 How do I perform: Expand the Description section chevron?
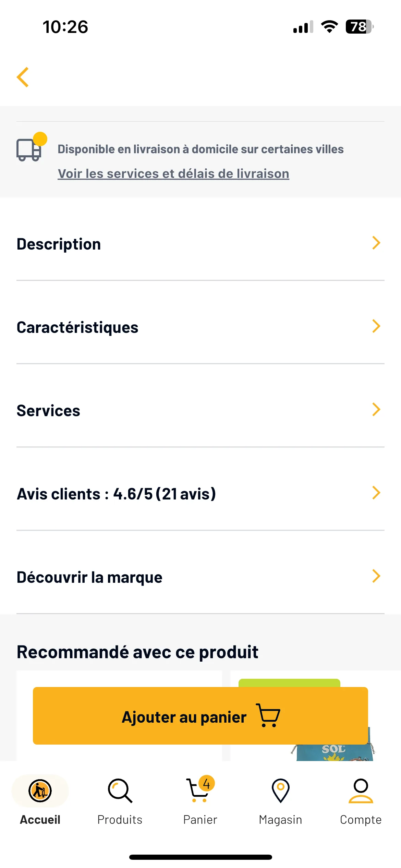(376, 243)
